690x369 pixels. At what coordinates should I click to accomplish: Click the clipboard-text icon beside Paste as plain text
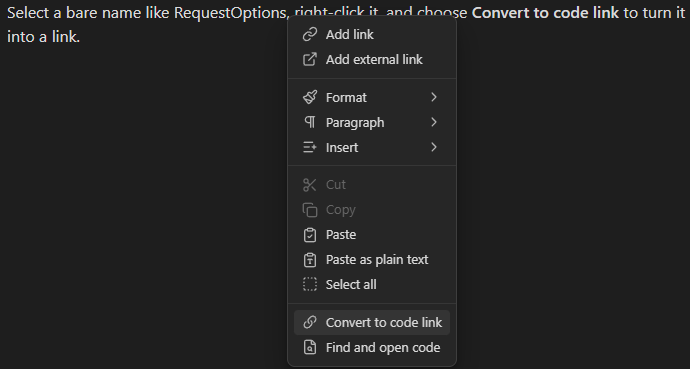coord(310,260)
